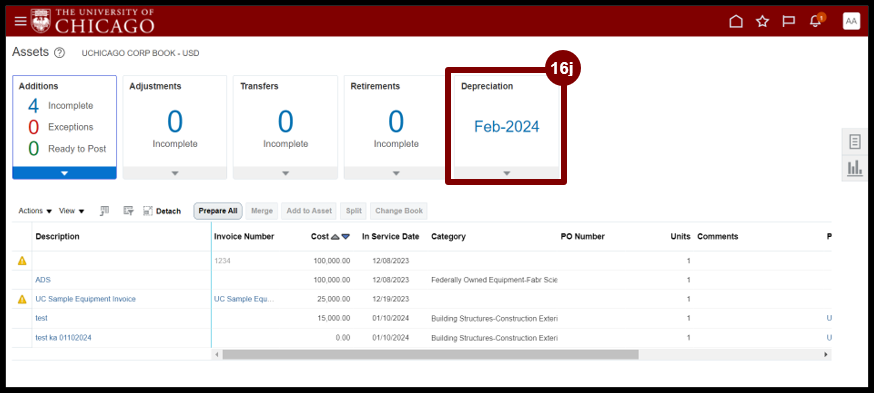Click UCHICAGO CORP BOOK - USD label
This screenshot has width=874, height=393.
tap(140, 54)
